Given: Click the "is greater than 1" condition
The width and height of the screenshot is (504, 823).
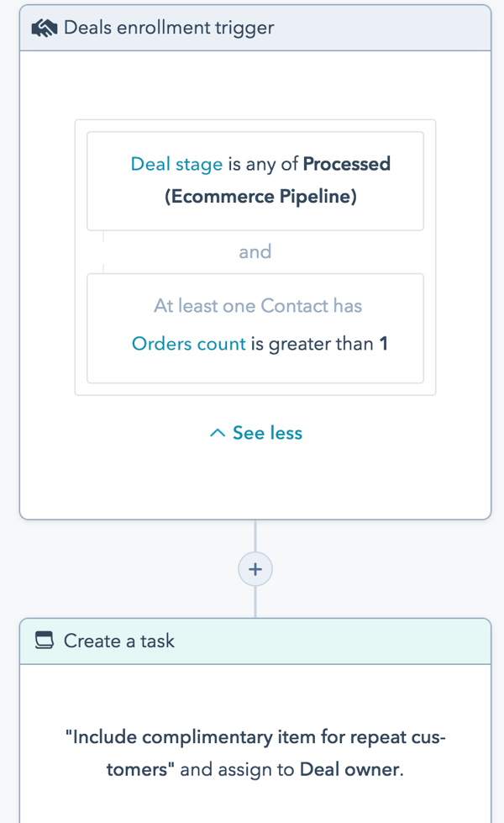Looking at the screenshot, I should tap(319, 343).
